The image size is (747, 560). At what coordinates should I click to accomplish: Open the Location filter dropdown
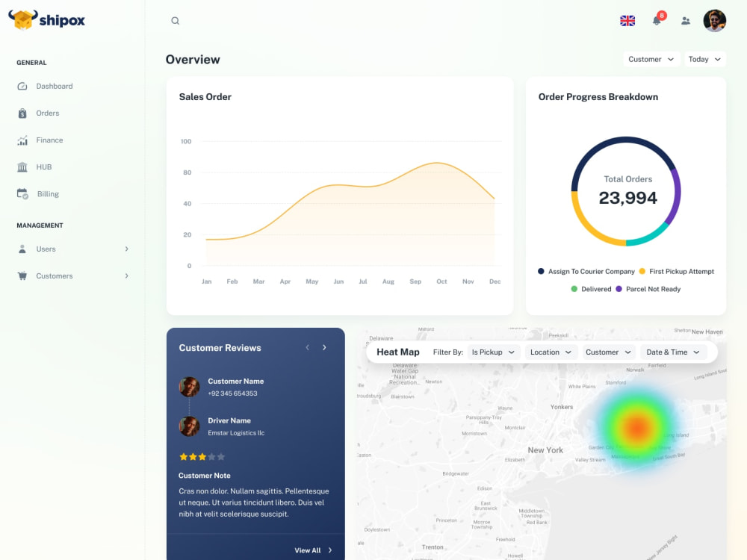(551, 352)
